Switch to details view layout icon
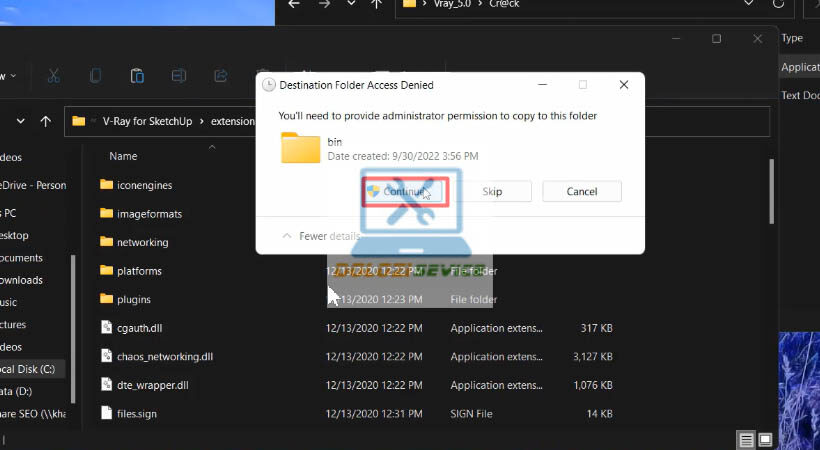 coord(746,440)
